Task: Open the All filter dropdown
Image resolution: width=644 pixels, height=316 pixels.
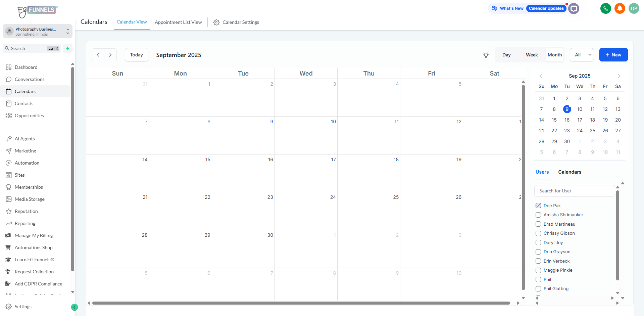Action: click(582, 55)
